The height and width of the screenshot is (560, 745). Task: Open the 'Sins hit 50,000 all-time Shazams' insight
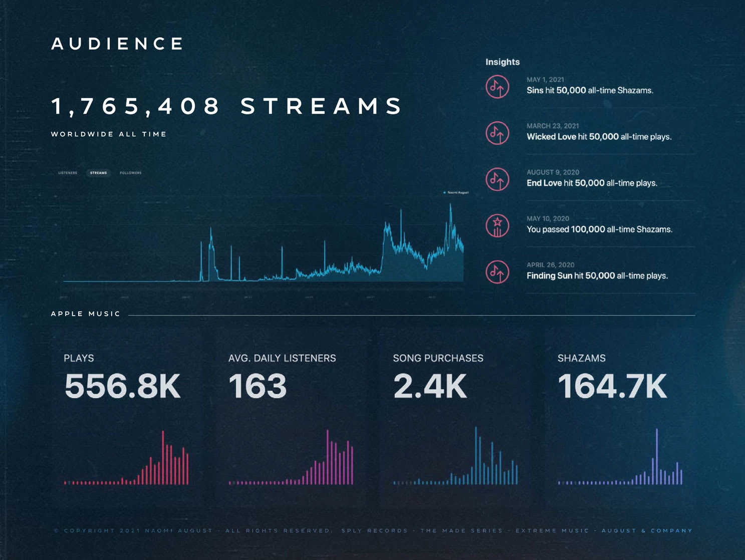590,91
